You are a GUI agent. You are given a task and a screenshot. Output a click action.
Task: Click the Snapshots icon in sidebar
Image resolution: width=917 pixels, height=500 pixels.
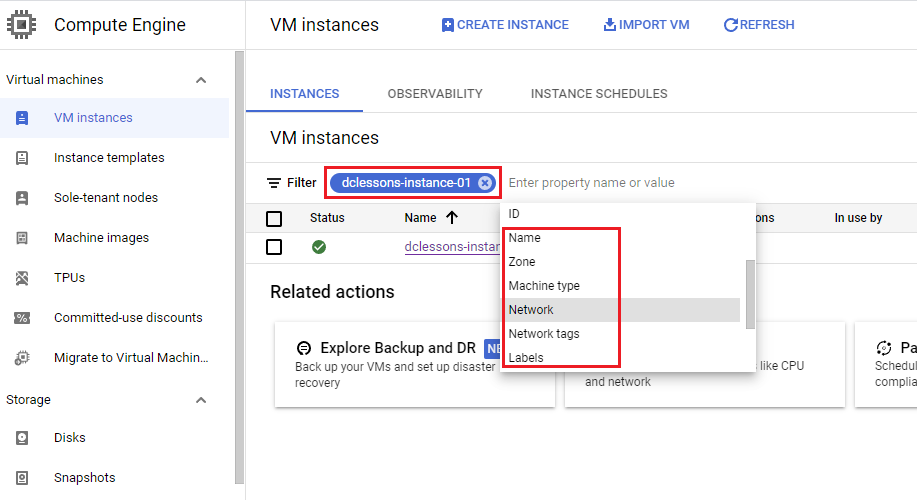coord(22,478)
